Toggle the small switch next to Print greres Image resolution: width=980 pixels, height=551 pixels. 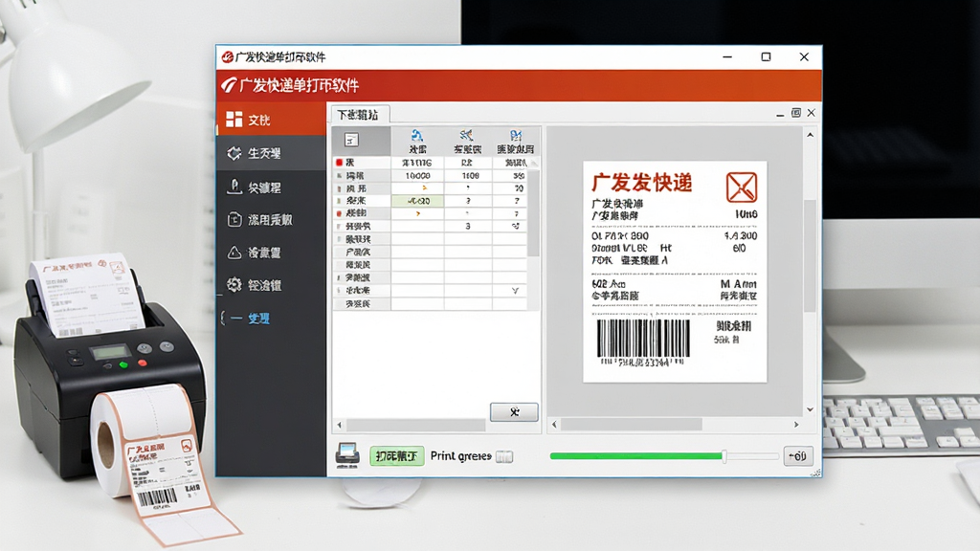click(504, 456)
